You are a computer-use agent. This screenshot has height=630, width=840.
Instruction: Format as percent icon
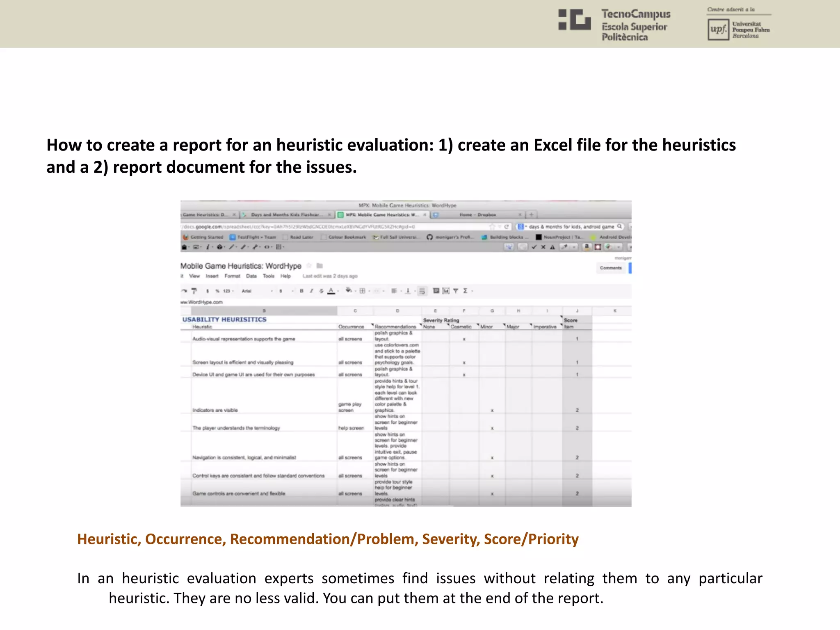pos(217,291)
